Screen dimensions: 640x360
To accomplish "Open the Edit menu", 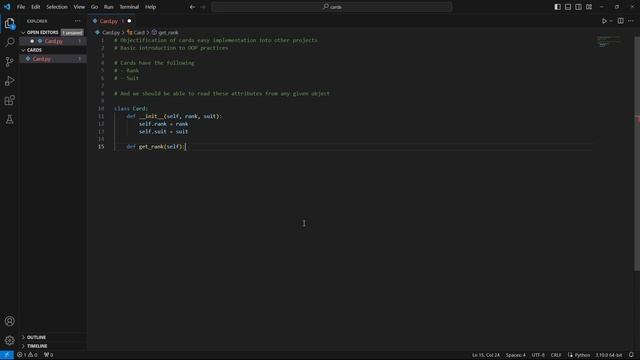I will [36, 7].
